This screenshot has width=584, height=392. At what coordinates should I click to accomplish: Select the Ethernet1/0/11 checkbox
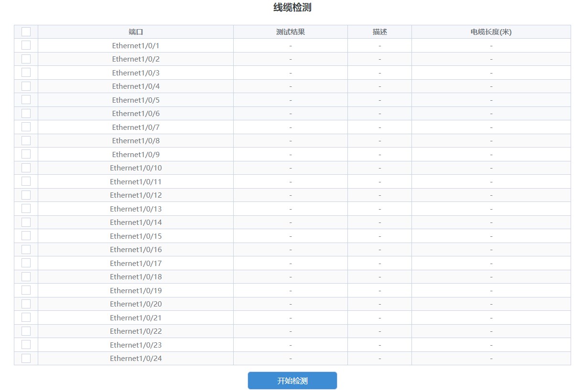pyautogui.click(x=26, y=181)
